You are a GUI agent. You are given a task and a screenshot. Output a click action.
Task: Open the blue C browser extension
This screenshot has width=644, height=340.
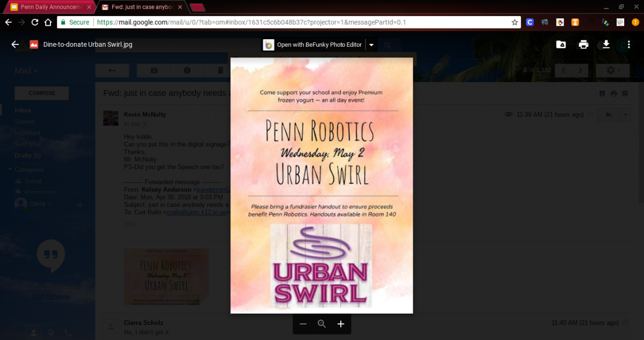pyautogui.click(x=530, y=22)
